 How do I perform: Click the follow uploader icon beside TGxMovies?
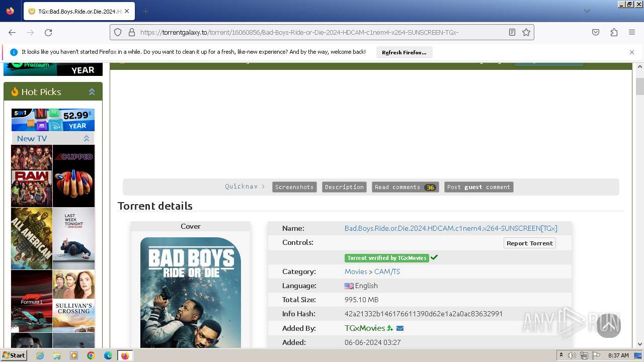coord(390,328)
